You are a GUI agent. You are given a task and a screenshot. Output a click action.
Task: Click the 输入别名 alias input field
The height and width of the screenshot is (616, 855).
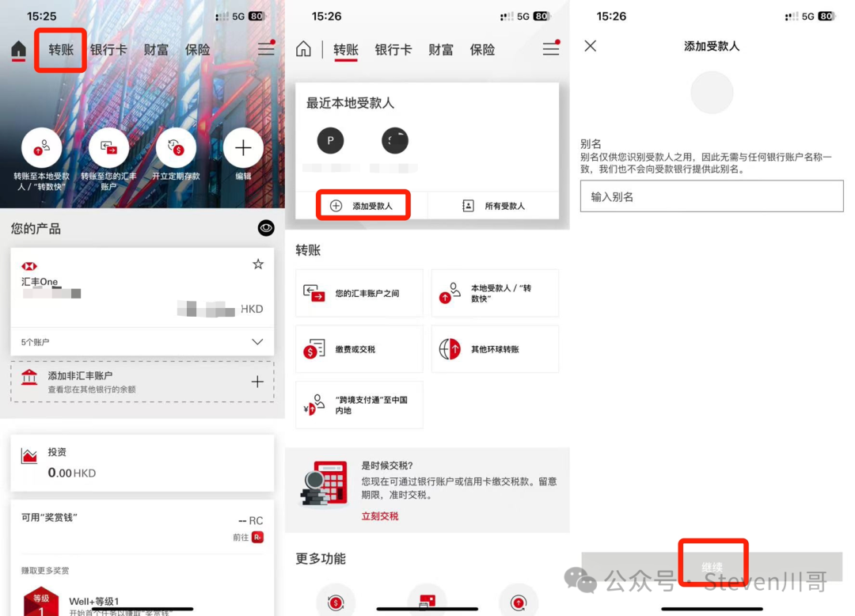(711, 196)
